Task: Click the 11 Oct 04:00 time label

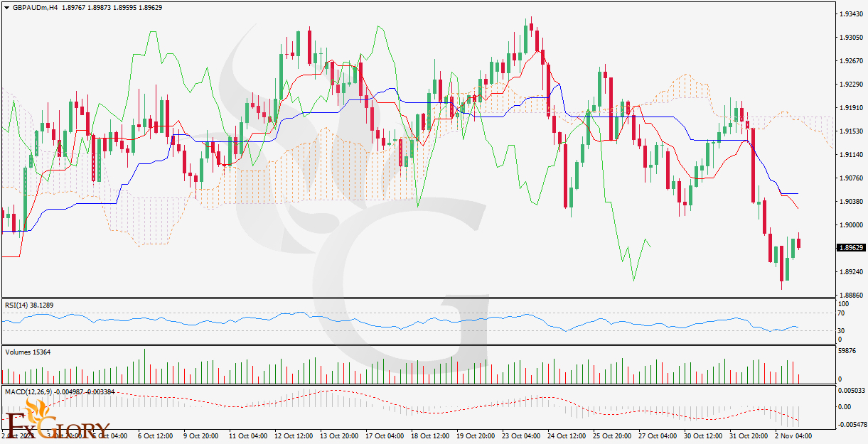Action: 248,435
